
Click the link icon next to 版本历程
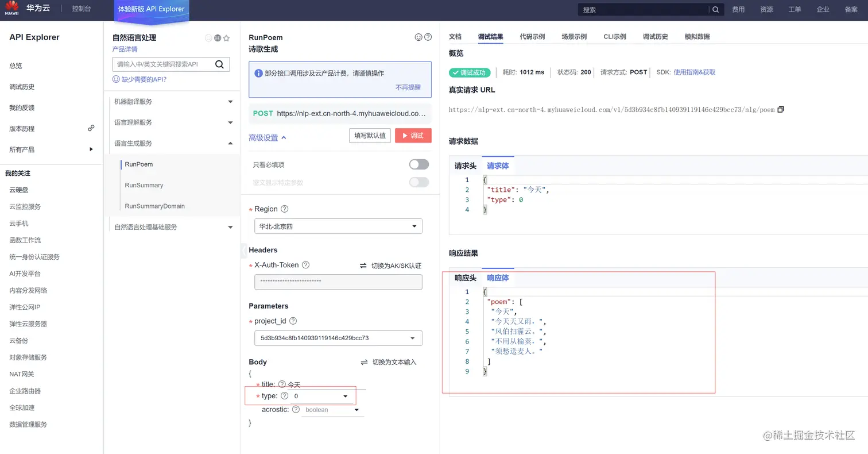pyautogui.click(x=91, y=128)
